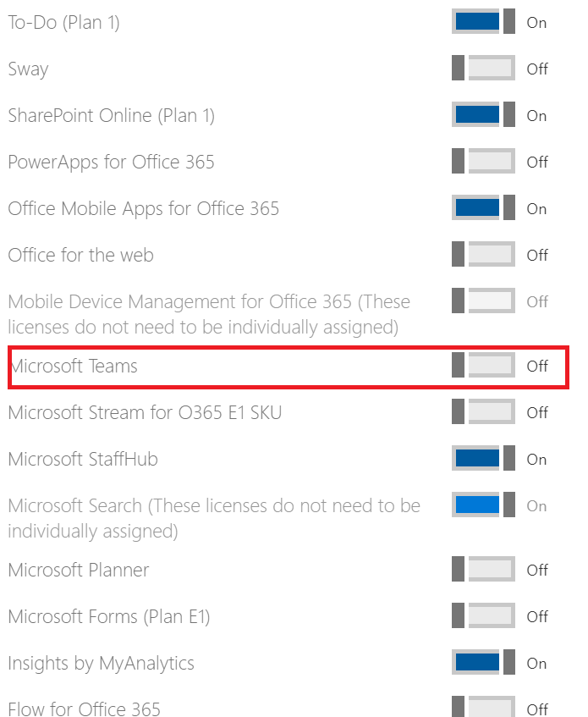The width and height of the screenshot is (588, 717).
Task: Turn on PowerApps for Office 365
Action: click(483, 161)
